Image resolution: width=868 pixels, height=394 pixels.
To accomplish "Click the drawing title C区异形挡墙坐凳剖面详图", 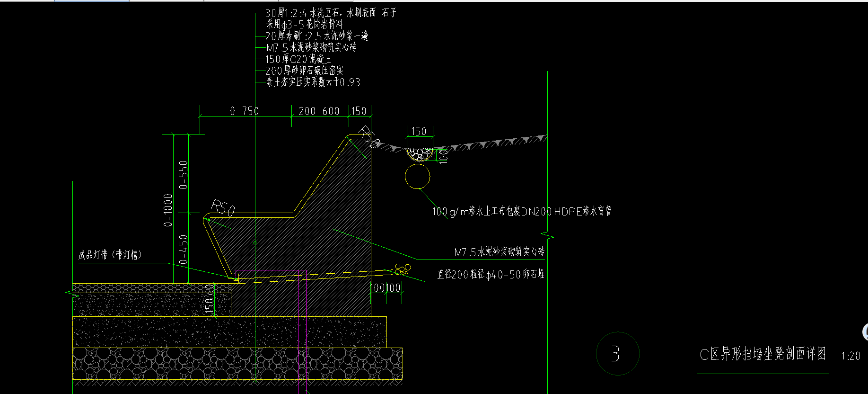I will click(x=763, y=354).
